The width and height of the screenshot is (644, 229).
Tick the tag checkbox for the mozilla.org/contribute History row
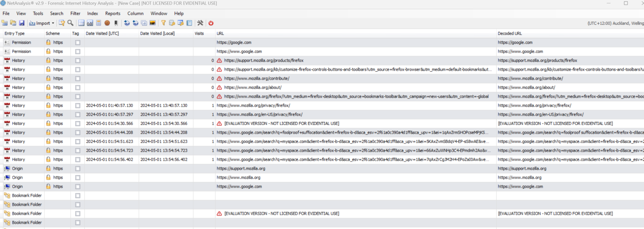pos(78,78)
